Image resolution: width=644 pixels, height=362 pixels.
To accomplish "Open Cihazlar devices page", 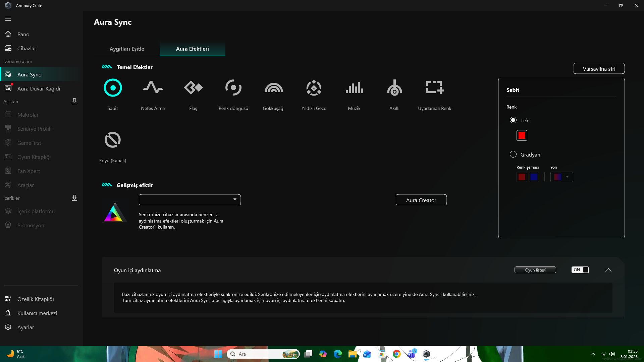I will coord(42,48).
